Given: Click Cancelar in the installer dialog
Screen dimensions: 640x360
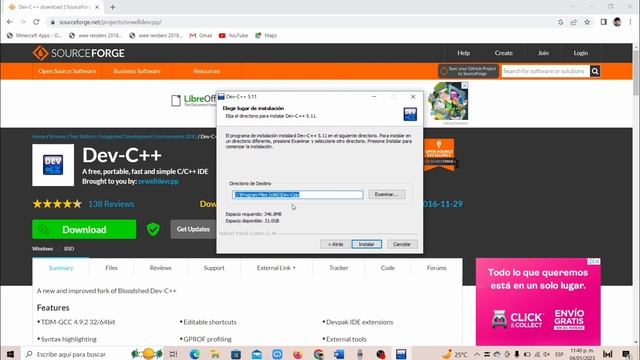Looking at the screenshot, I should tap(402, 244).
